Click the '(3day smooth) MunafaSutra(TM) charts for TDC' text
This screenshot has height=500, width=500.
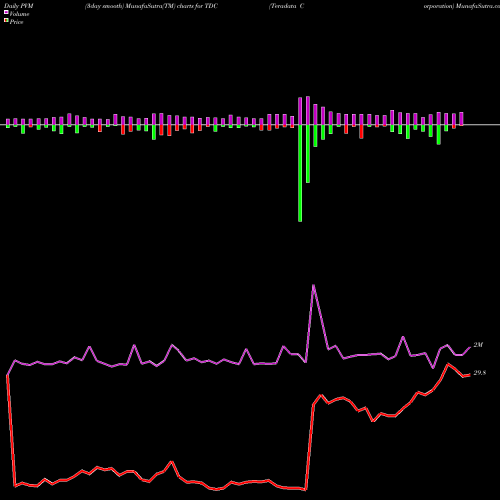[151, 6]
